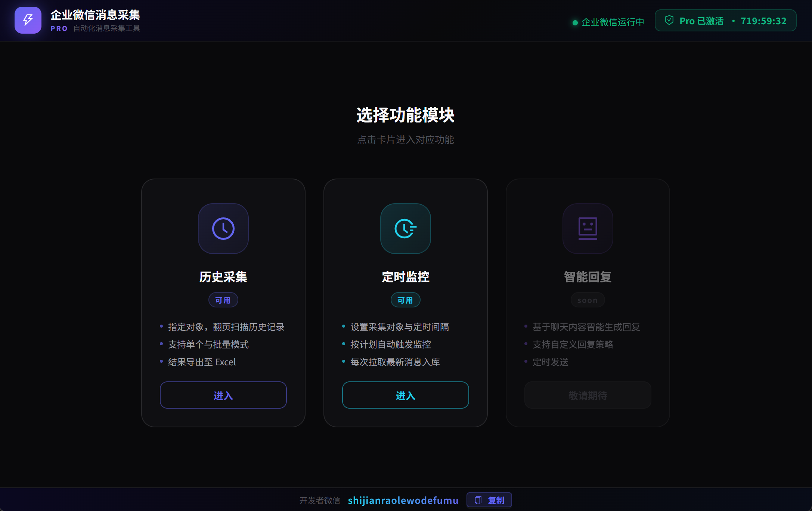Click the 可用 badge under 历史采集
The height and width of the screenshot is (511, 812).
[x=223, y=300]
